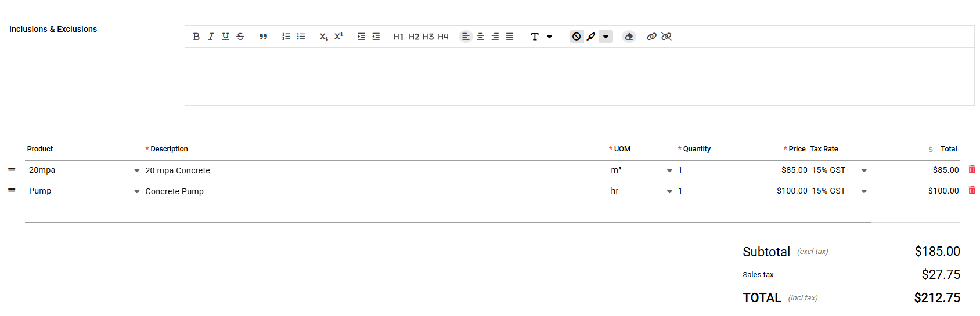Insert a block quote
The image size is (980, 316).
tap(263, 37)
